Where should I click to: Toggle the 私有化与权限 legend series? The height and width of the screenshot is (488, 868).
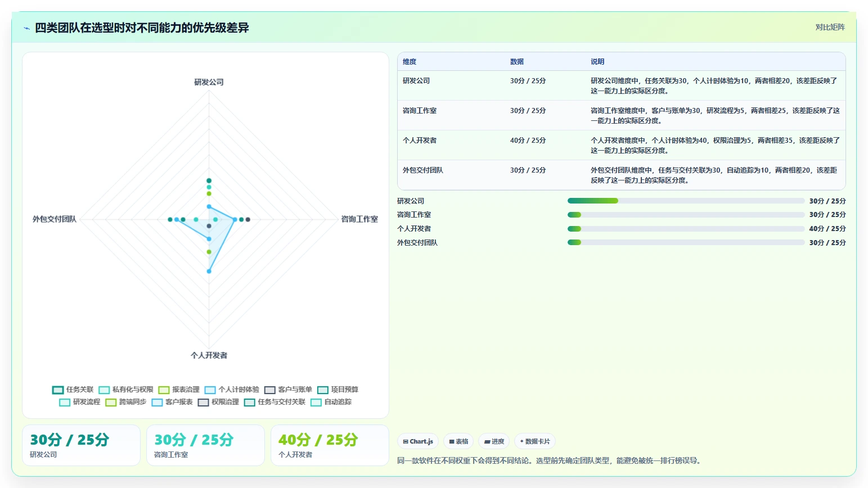point(126,390)
